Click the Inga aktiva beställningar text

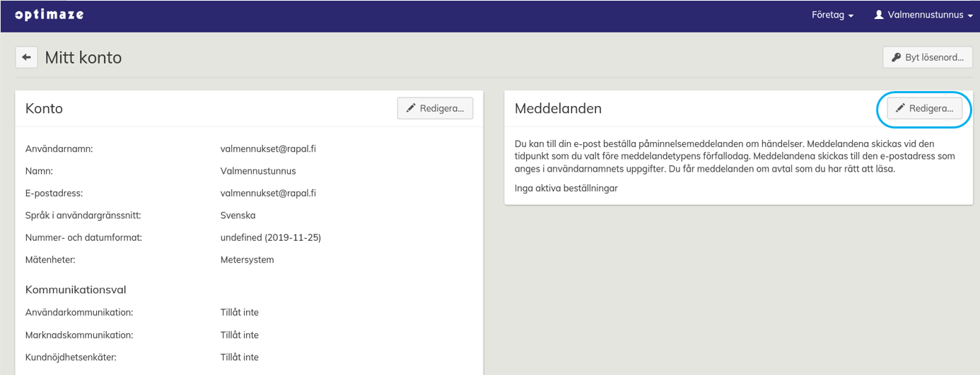(566, 188)
